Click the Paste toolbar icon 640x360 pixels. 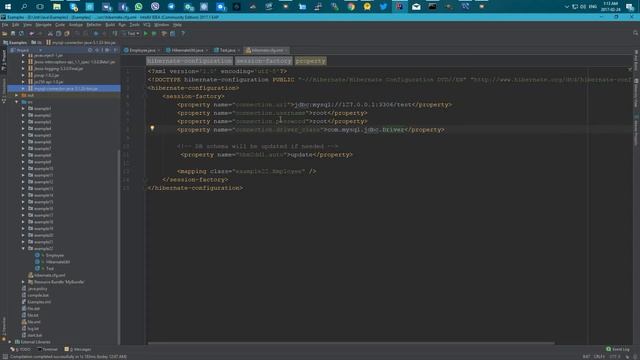click(67, 33)
